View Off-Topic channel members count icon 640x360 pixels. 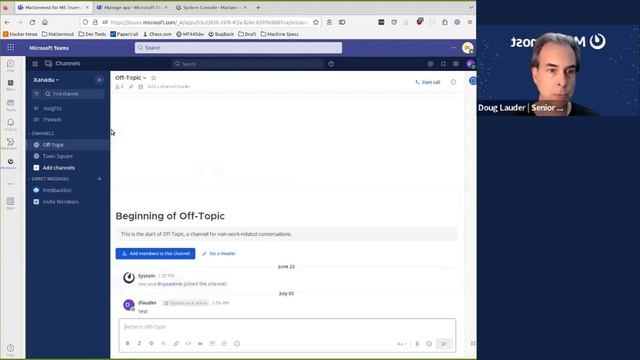click(119, 87)
